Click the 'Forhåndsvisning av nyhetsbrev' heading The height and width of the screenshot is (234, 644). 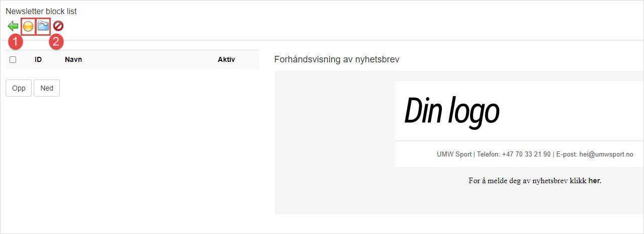(x=336, y=59)
